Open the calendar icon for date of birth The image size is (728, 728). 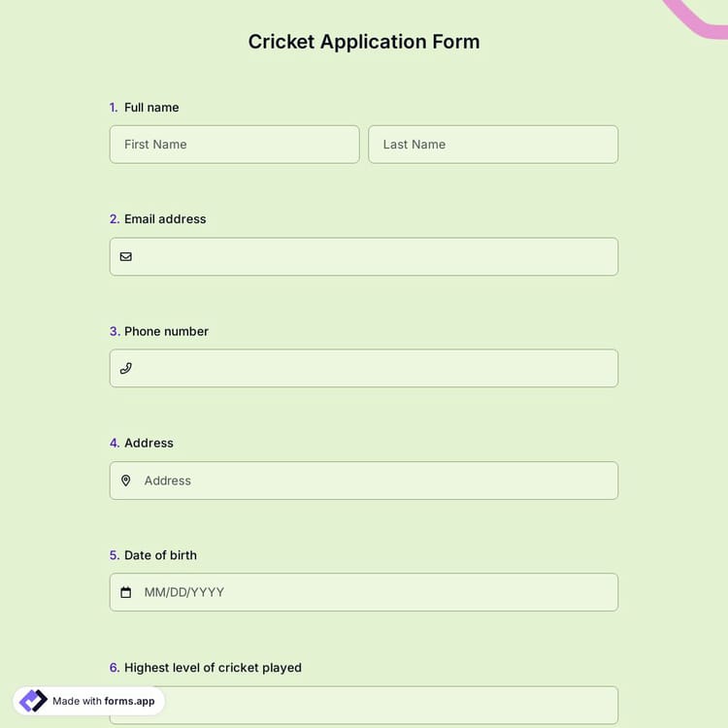(125, 592)
